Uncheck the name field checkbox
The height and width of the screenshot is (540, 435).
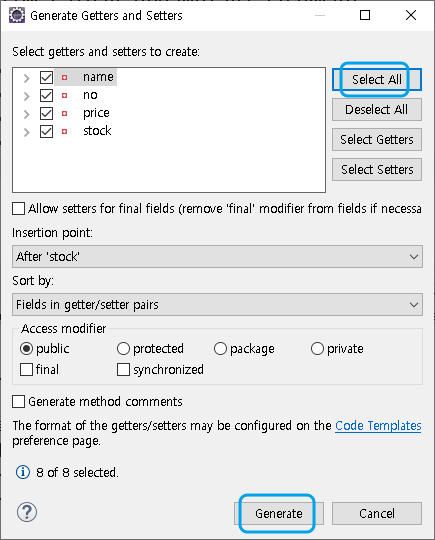coord(46,77)
